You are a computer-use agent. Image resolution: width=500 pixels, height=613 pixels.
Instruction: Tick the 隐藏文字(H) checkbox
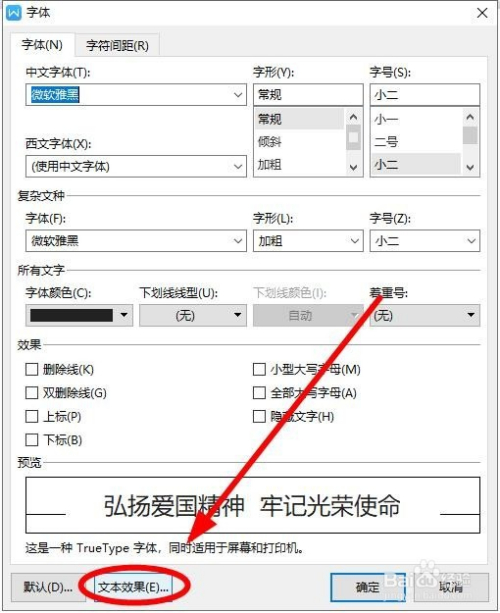(259, 416)
